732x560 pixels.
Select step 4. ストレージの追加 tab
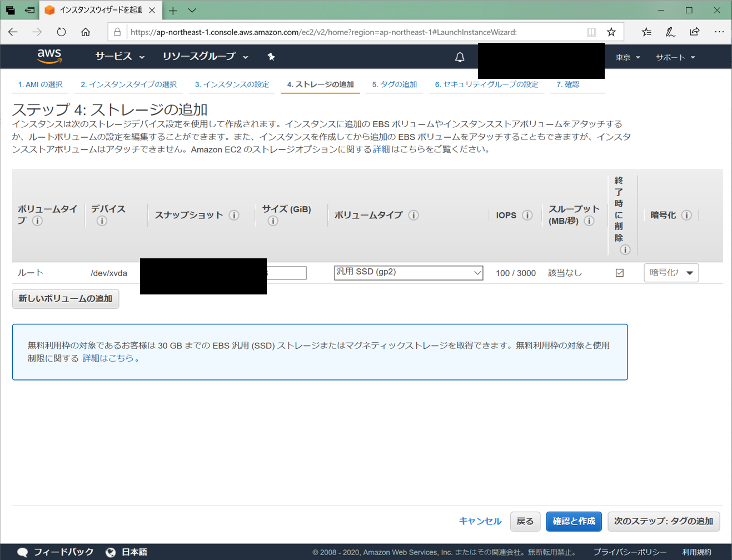[x=320, y=84]
